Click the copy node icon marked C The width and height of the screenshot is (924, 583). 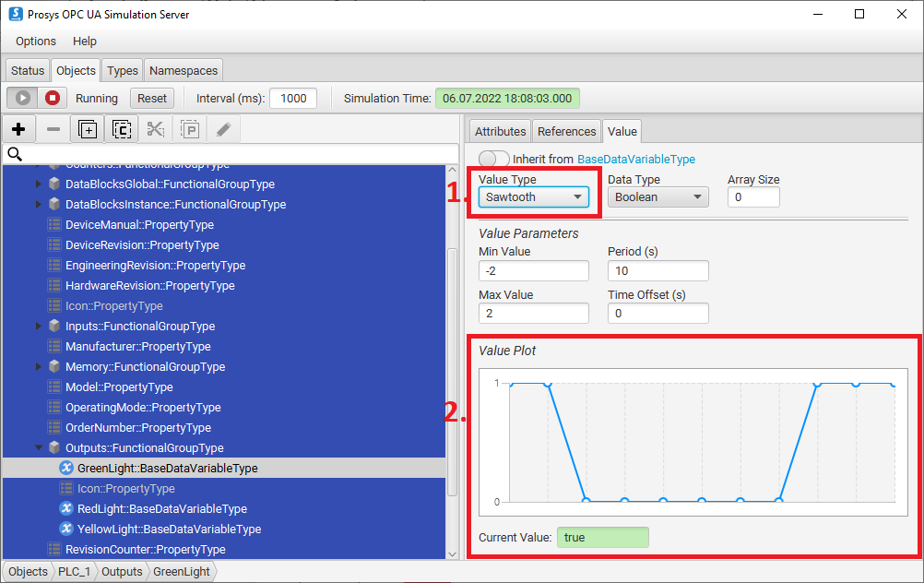pos(122,130)
